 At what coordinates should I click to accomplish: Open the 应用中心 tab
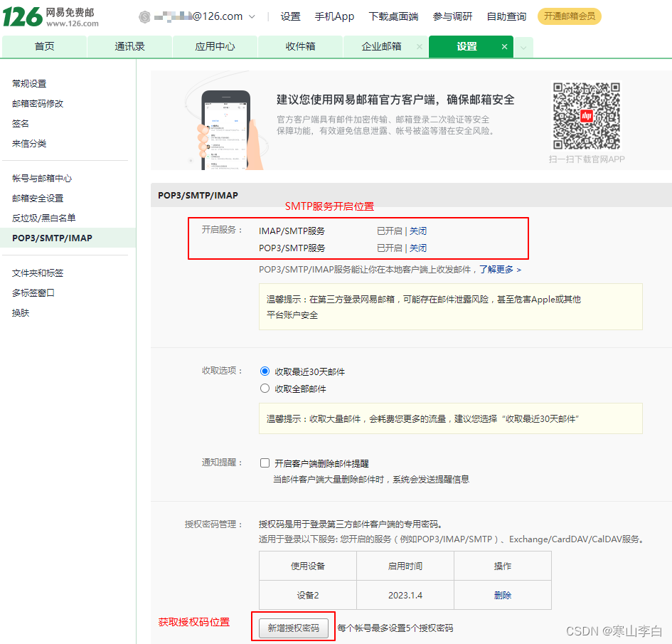pyautogui.click(x=215, y=46)
